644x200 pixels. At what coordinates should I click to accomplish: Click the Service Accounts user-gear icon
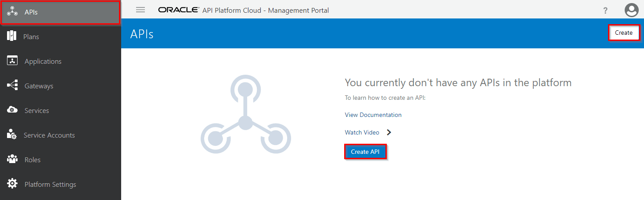pos(12,135)
